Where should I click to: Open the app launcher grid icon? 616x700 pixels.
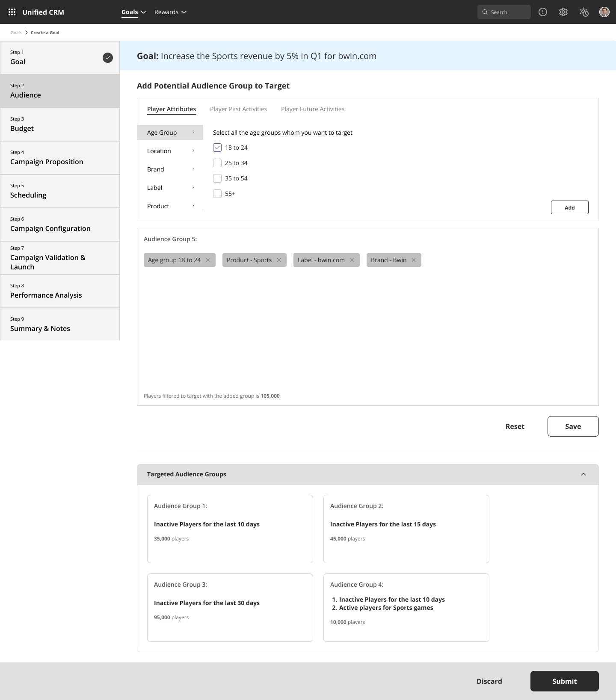click(x=12, y=12)
